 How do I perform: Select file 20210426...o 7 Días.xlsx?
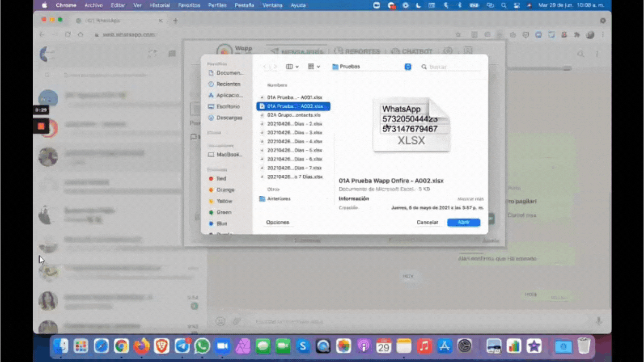click(293, 177)
